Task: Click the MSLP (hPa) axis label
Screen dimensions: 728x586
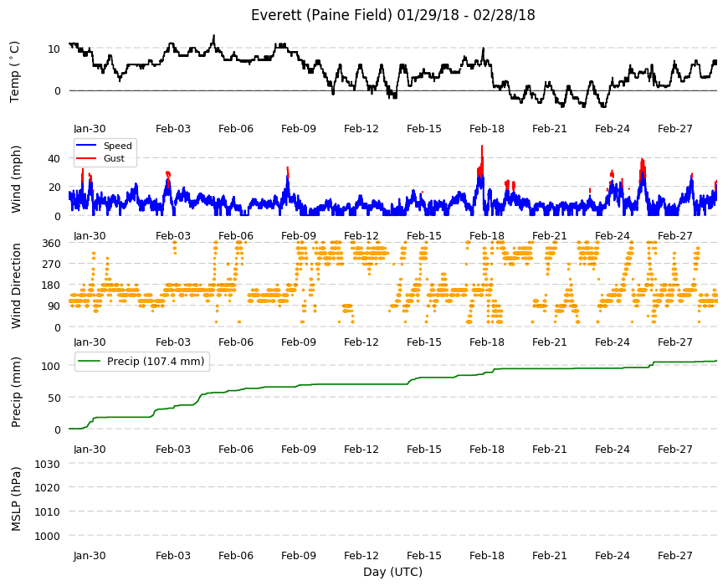Action: coord(16,499)
